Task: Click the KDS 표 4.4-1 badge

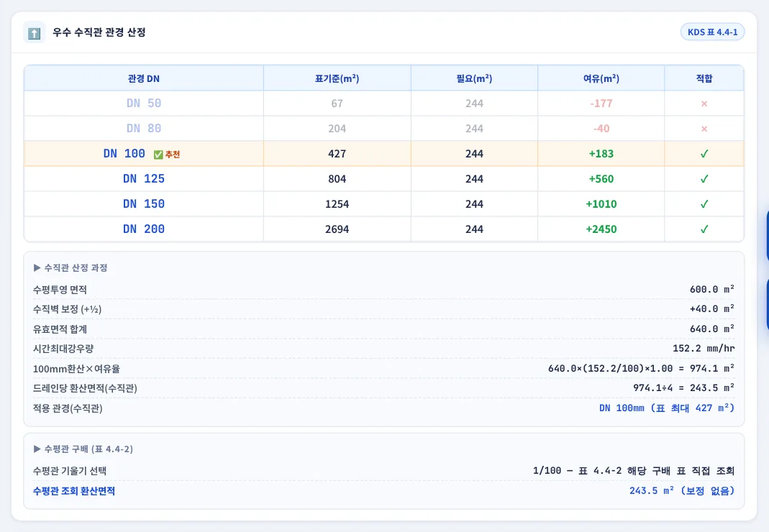Action: [712, 32]
